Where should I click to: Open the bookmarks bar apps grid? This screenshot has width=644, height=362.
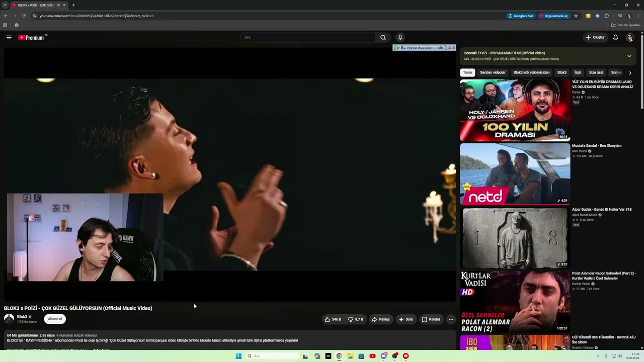coord(5,25)
